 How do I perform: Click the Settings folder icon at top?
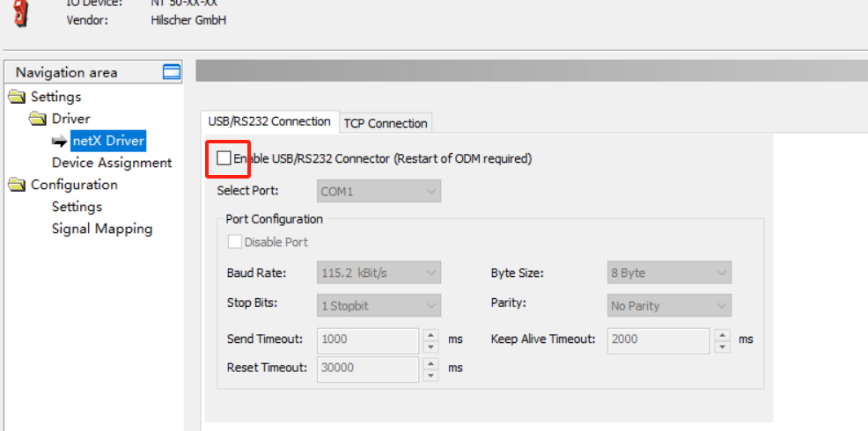click(x=17, y=97)
